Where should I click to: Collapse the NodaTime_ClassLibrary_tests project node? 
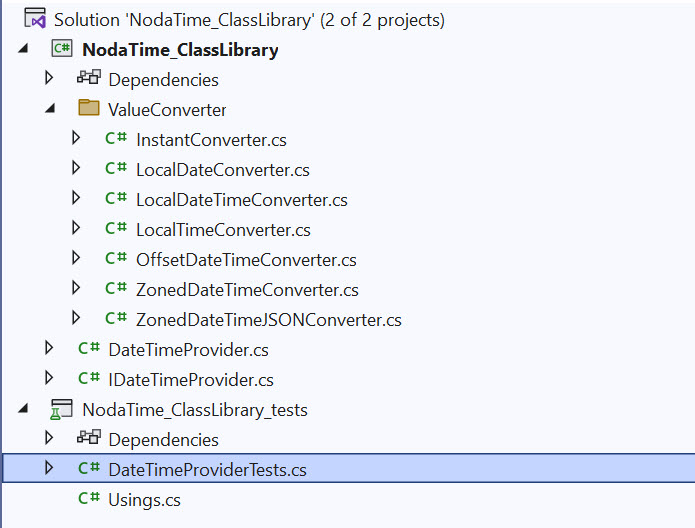pyautogui.click(x=22, y=409)
